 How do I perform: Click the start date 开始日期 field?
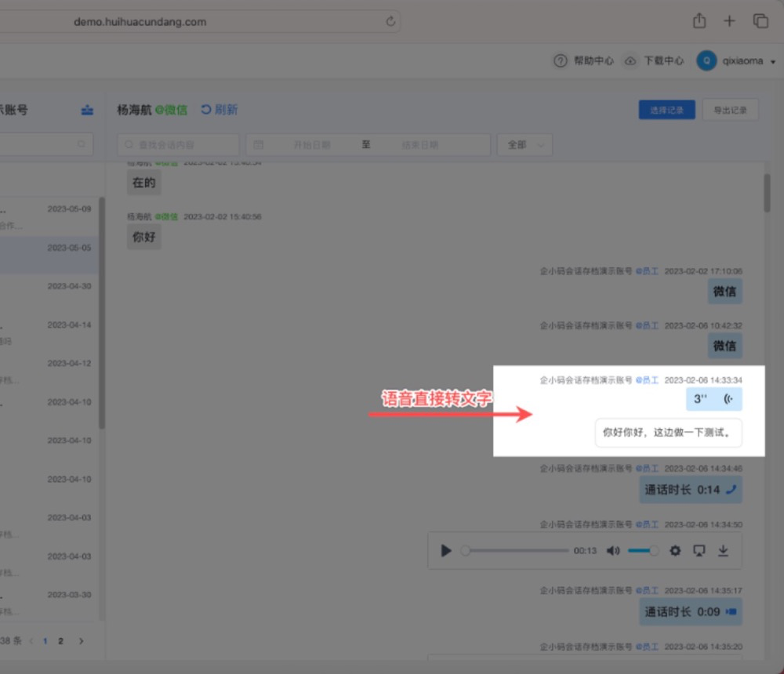point(311,145)
